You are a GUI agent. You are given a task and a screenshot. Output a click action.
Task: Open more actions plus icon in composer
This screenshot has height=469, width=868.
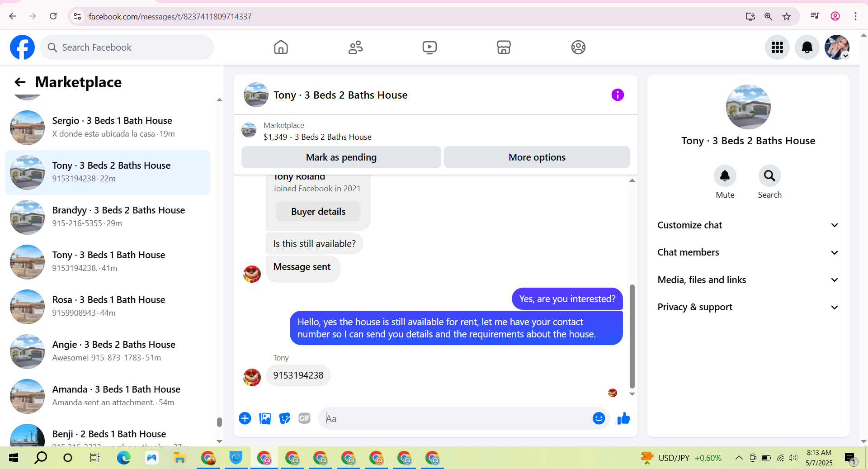pos(245,418)
